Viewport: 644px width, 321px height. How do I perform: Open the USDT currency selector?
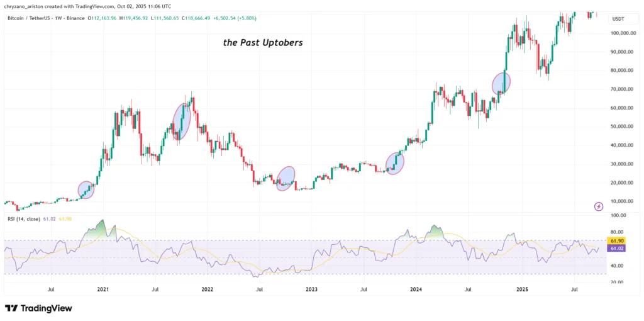618,19
